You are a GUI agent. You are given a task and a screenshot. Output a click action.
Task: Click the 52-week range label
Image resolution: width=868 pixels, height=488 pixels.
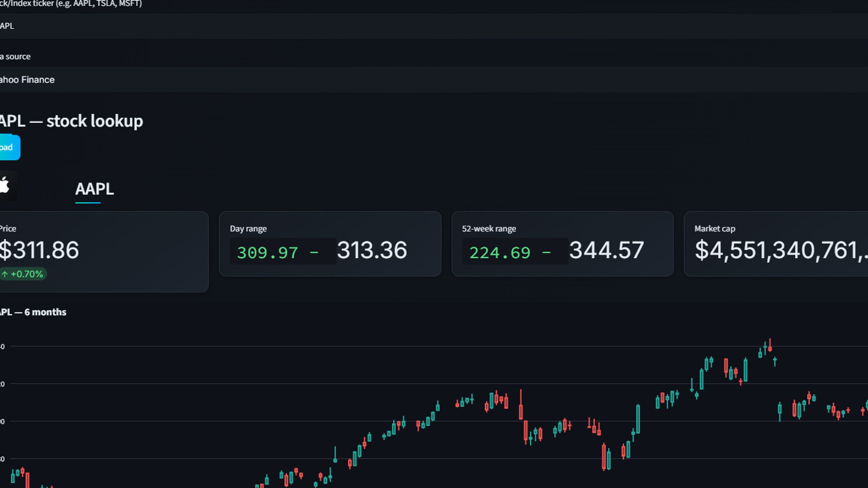tap(489, 229)
